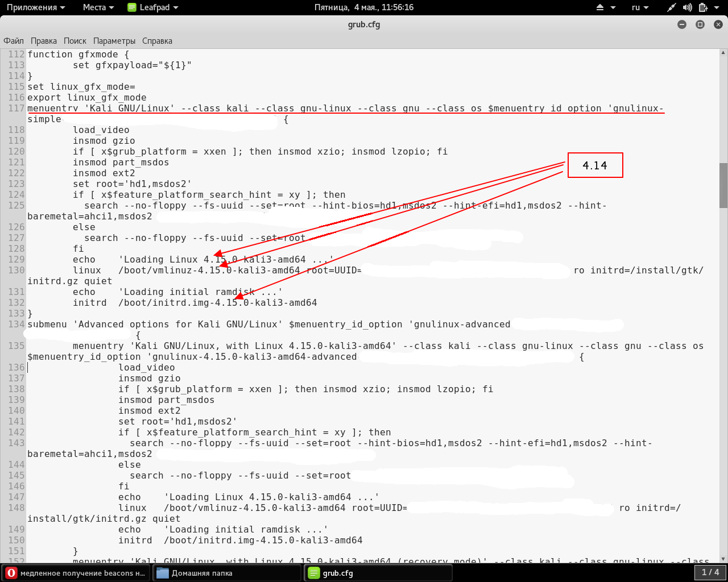Open the Правка menu
This screenshot has height=582, width=728.
click(44, 41)
